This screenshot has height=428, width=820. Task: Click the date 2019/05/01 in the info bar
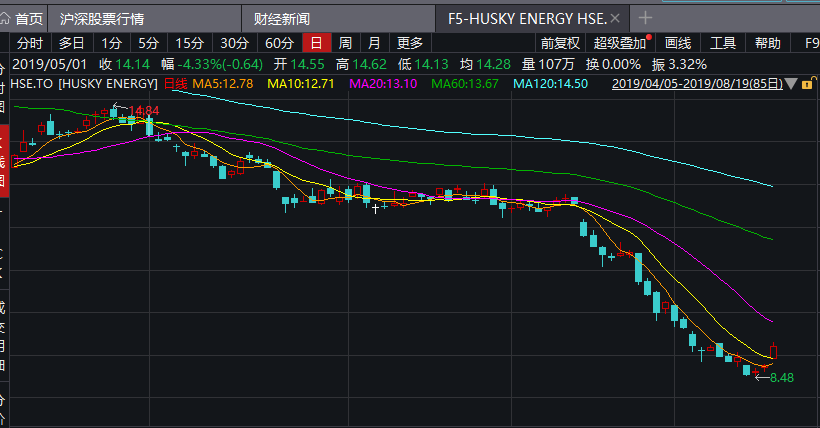pos(50,64)
